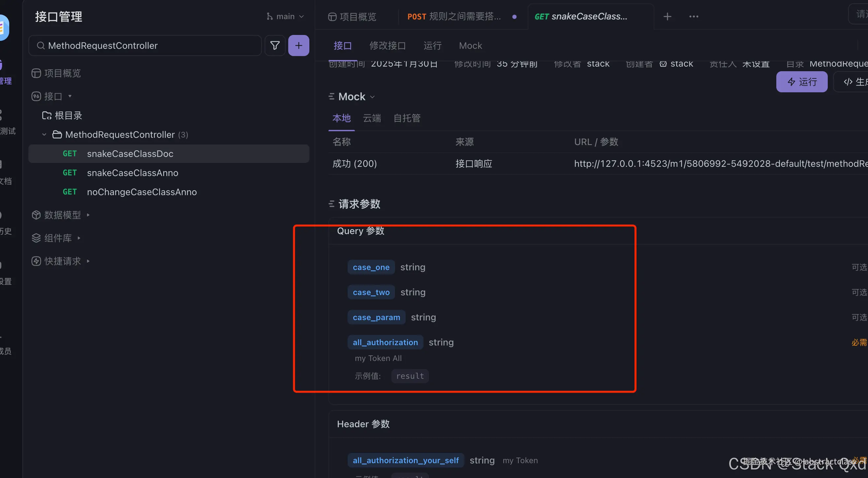Collapse the MethodRequestController folder
This screenshot has width=868, height=478.
click(44, 134)
